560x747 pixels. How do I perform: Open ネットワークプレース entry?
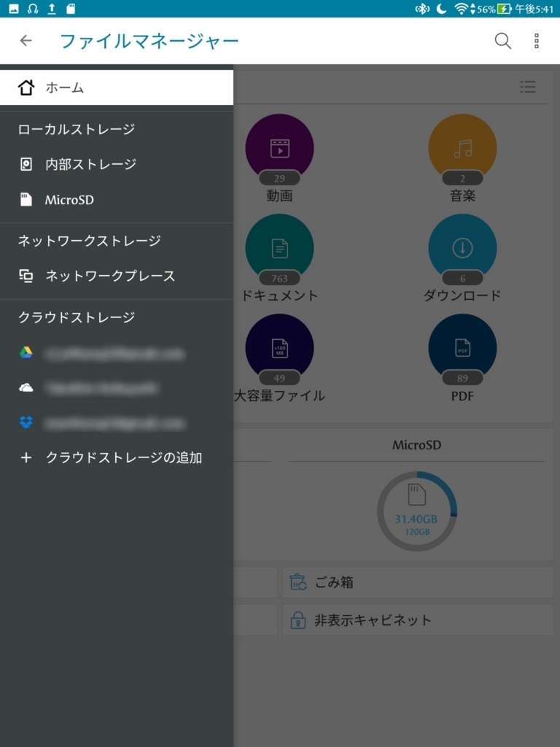point(117,276)
